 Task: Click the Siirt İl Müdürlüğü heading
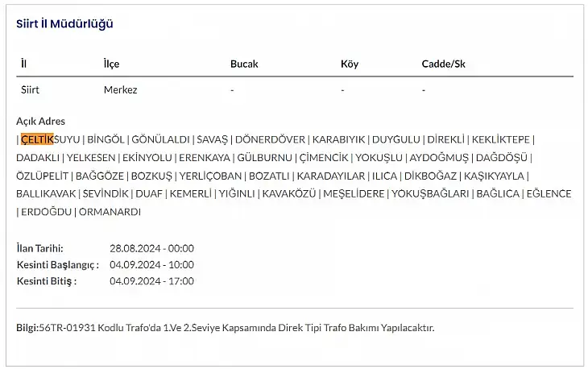[x=64, y=23]
